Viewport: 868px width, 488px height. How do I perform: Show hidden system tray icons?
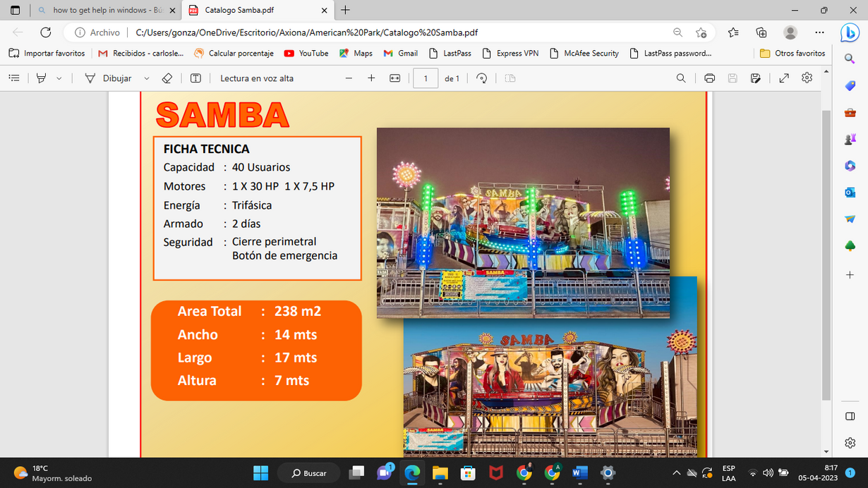tap(676, 472)
